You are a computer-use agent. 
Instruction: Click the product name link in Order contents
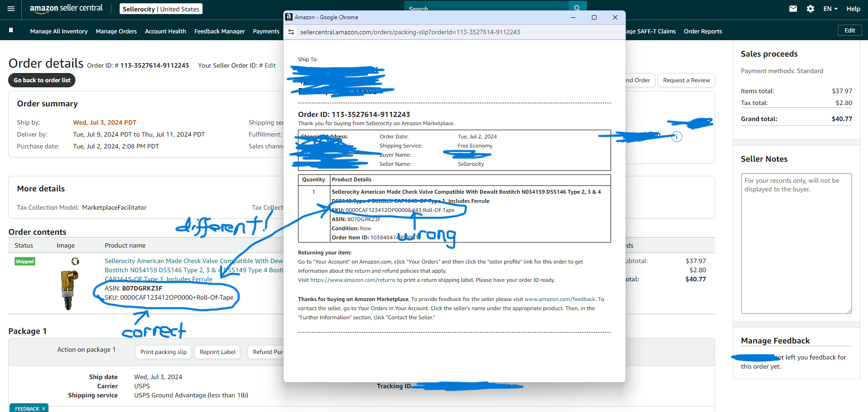click(x=194, y=270)
